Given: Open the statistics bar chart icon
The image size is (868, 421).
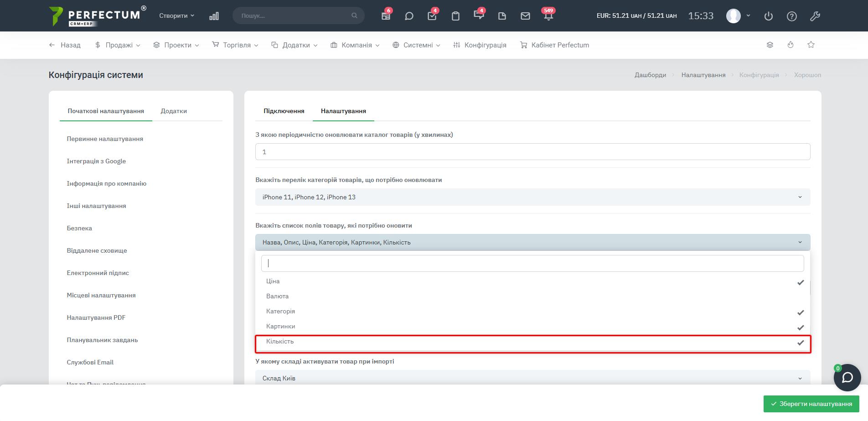Looking at the screenshot, I should 214,16.
